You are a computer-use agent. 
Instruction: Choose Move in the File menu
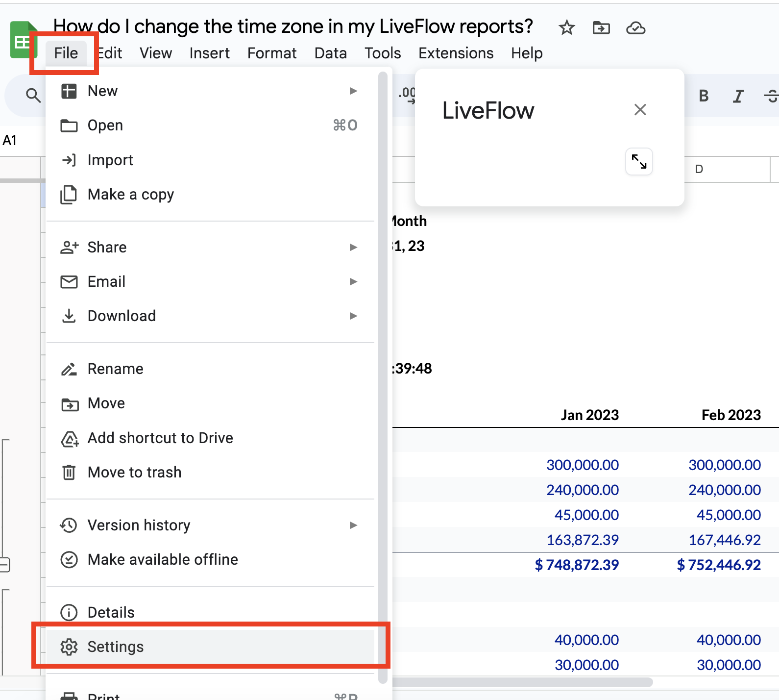pos(210,403)
